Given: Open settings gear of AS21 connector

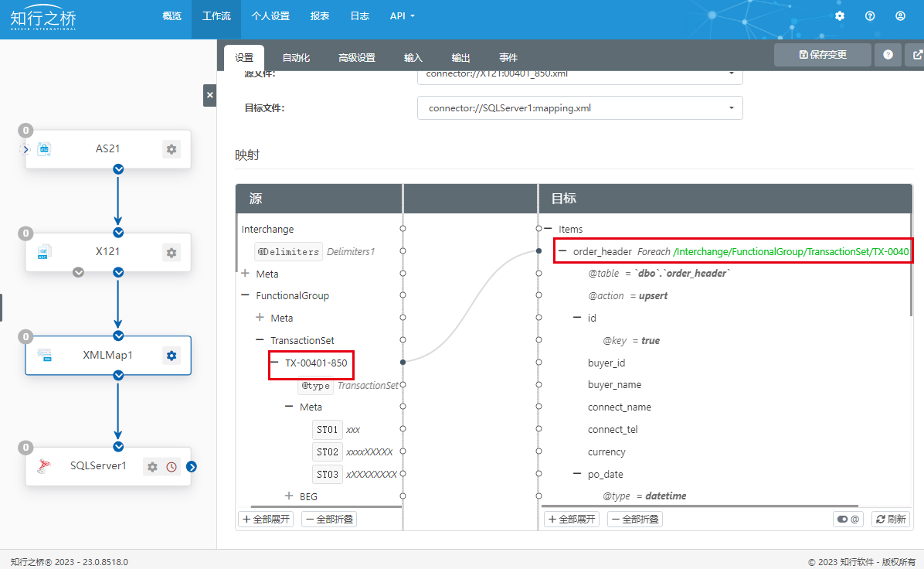Looking at the screenshot, I should click(x=171, y=149).
